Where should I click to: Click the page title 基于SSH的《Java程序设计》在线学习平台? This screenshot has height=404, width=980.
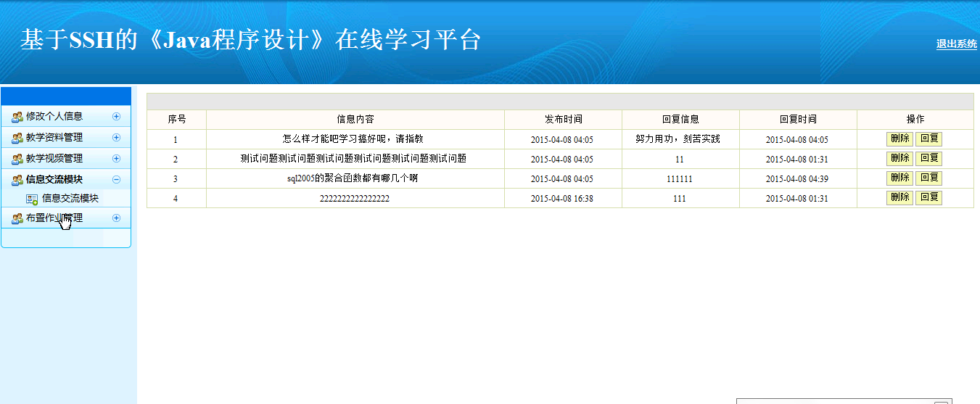pos(250,41)
